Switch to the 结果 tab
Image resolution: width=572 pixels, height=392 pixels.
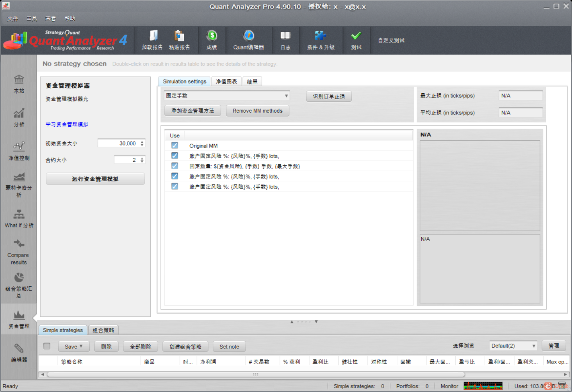click(x=252, y=81)
